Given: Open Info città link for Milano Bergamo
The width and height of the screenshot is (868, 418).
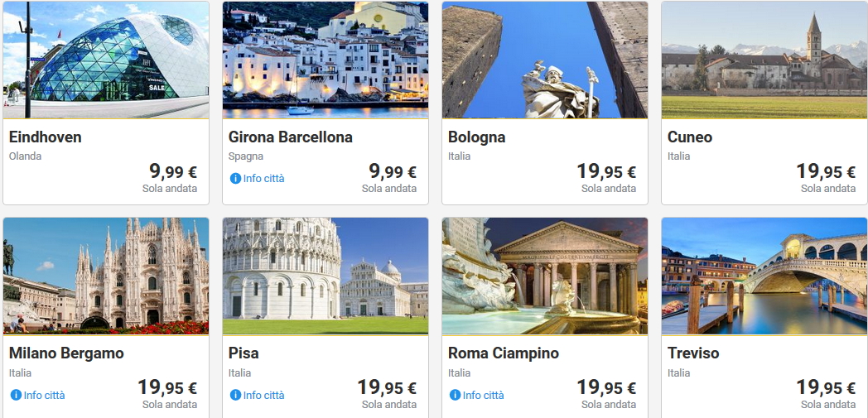Looking at the screenshot, I should coord(44,395).
